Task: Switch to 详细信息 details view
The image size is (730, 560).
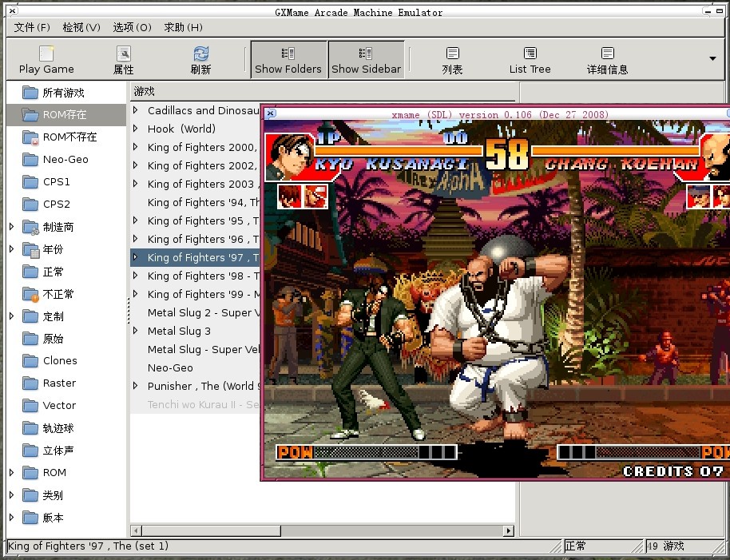Action: pyautogui.click(x=607, y=60)
